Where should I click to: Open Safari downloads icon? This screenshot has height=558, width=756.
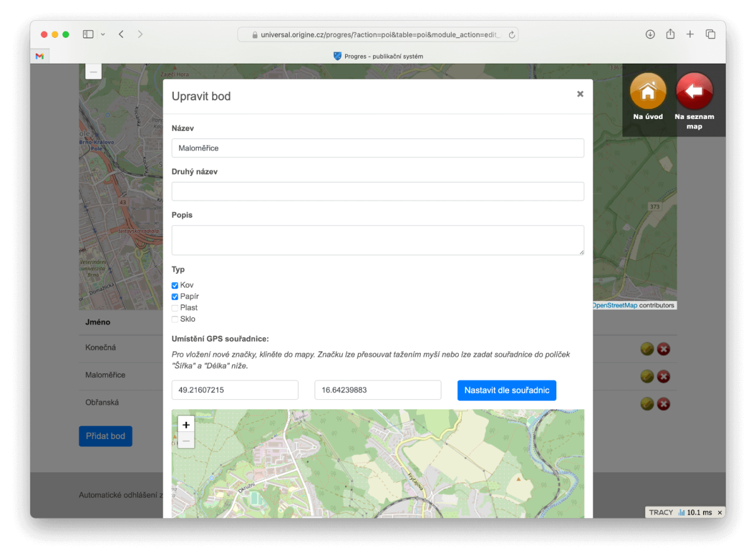coord(650,34)
